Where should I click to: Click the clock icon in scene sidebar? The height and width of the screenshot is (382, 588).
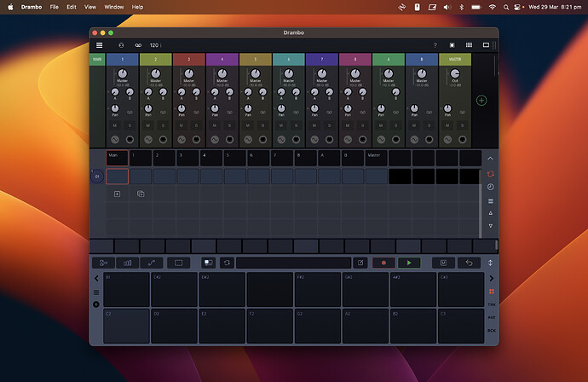point(491,187)
